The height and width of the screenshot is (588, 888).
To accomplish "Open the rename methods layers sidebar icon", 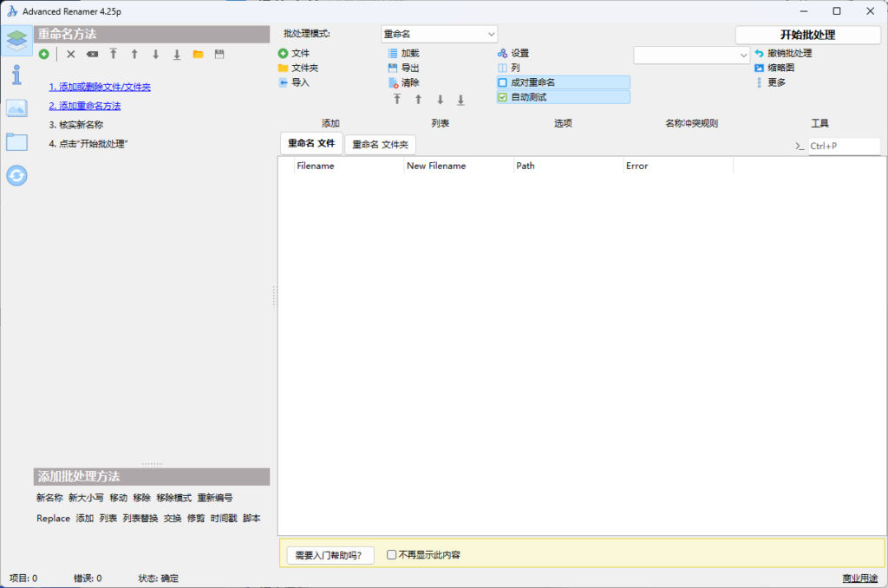I will (17, 40).
